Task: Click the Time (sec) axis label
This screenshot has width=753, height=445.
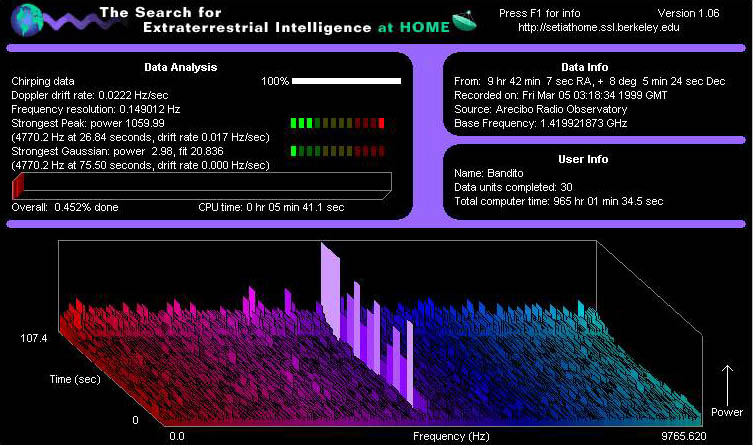Action: click(x=75, y=379)
